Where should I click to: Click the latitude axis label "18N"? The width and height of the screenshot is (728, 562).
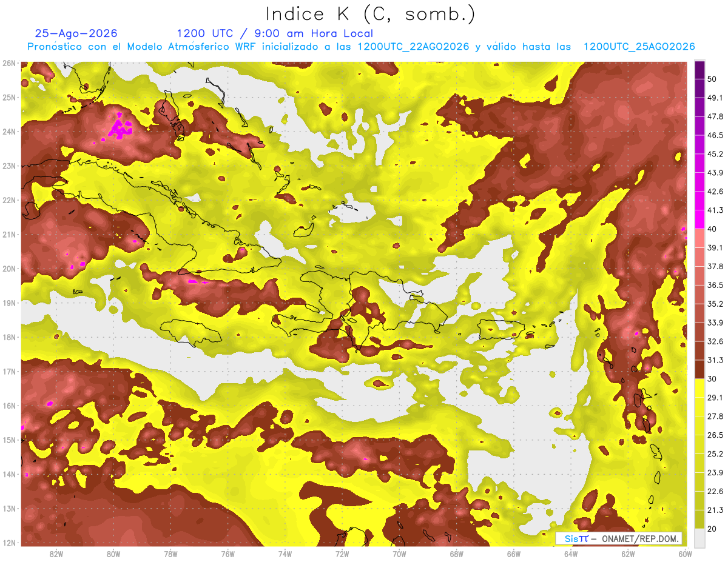9,337
